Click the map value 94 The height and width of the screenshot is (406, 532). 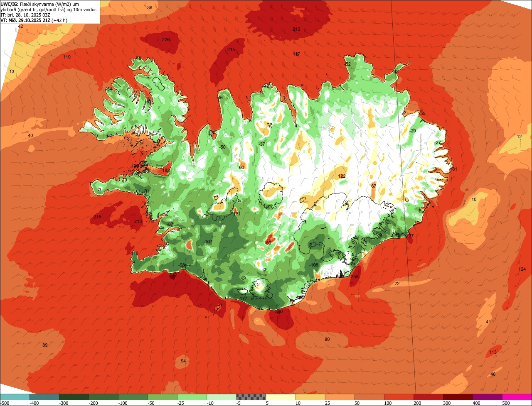(x=183, y=361)
